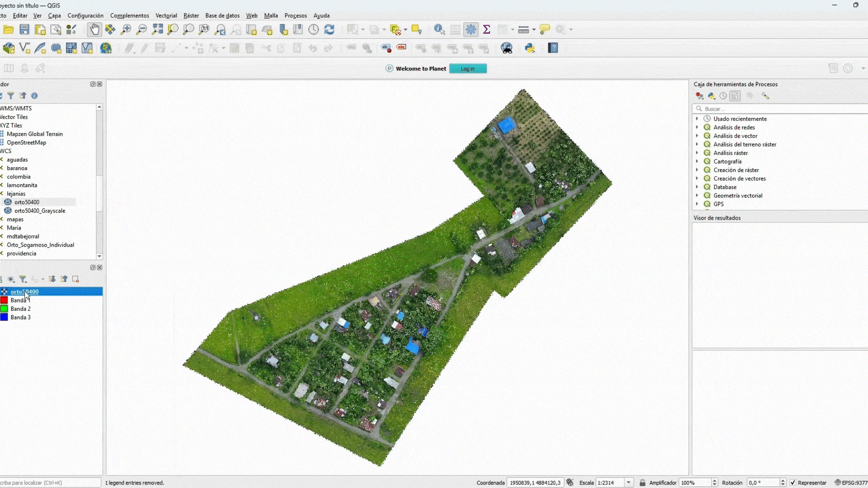The image size is (868, 488).
Task: Click the Zoom In magnifier tool
Action: pyautogui.click(x=126, y=30)
